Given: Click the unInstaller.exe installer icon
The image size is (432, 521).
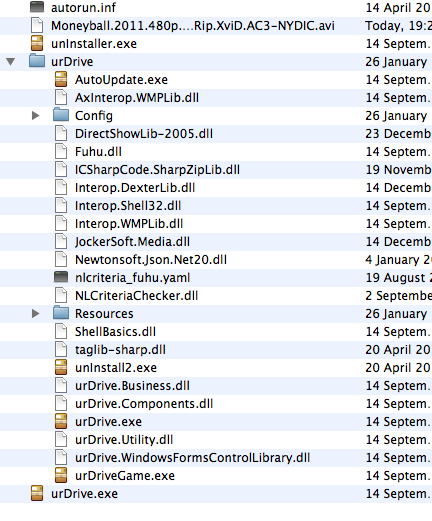Looking at the screenshot, I should pos(37,44).
